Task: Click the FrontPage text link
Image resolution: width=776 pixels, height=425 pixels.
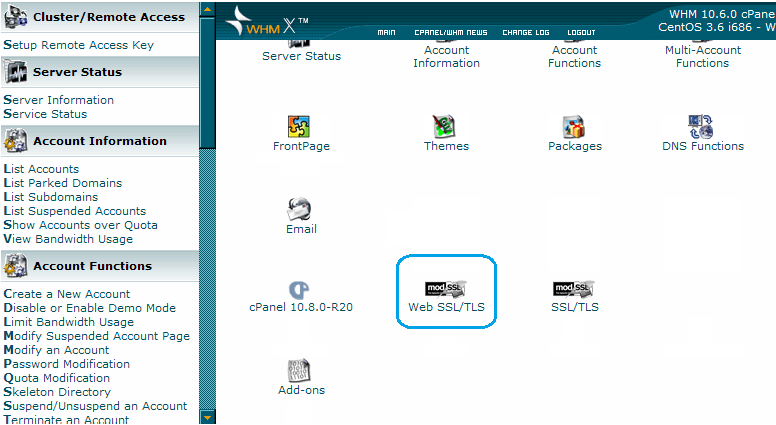Action: point(301,146)
